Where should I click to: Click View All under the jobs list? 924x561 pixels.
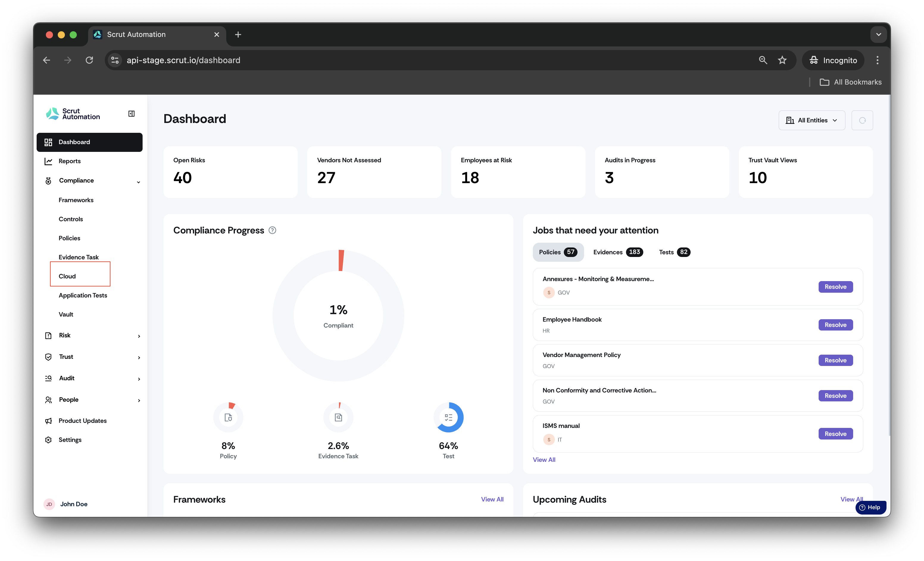[x=544, y=460]
